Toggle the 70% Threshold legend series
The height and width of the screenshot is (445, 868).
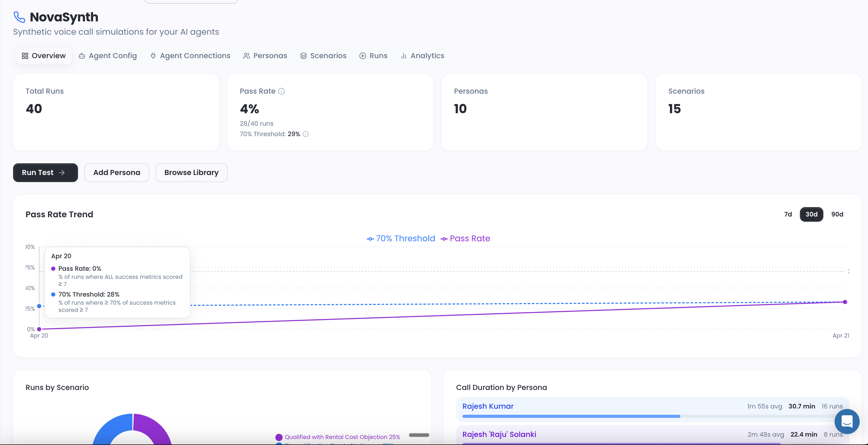401,238
